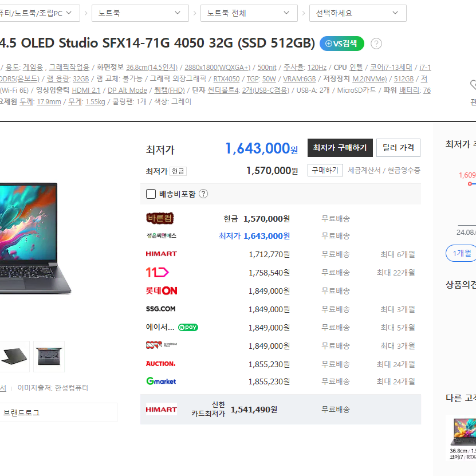Image resolution: width=476 pixels, height=476 pixels.
Task: Select the 1개월 price trend tab
Action: tap(462, 253)
